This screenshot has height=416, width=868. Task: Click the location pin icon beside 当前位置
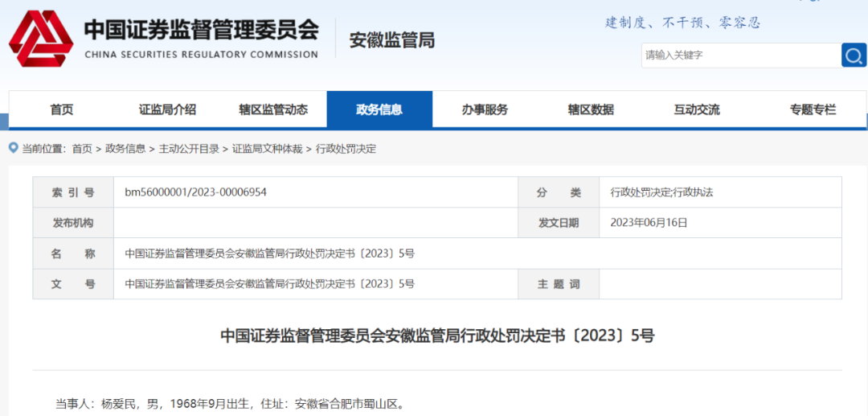(x=14, y=148)
